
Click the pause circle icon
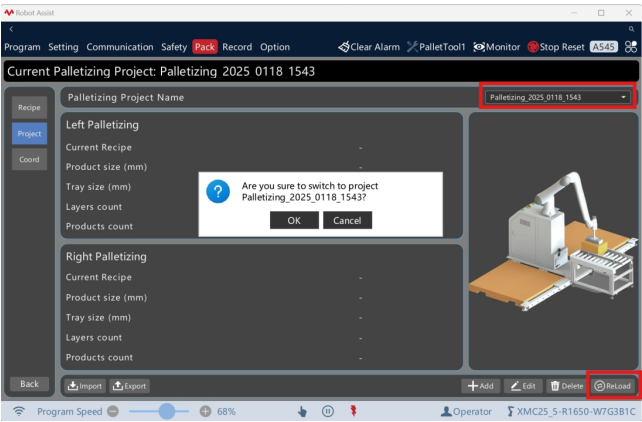tap(328, 411)
